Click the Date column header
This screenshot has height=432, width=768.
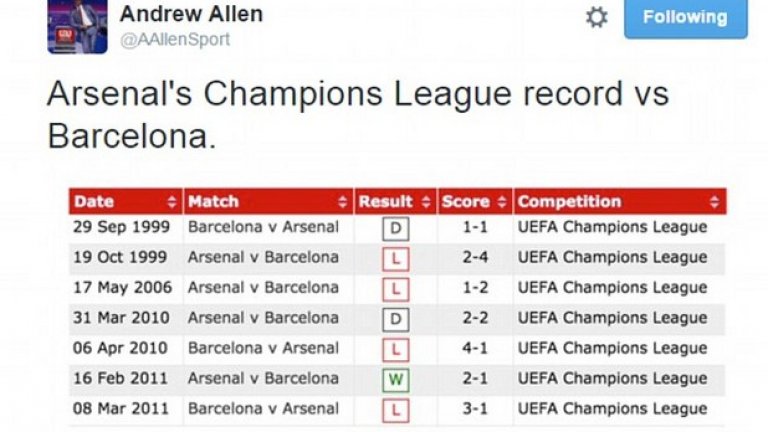[x=95, y=202]
